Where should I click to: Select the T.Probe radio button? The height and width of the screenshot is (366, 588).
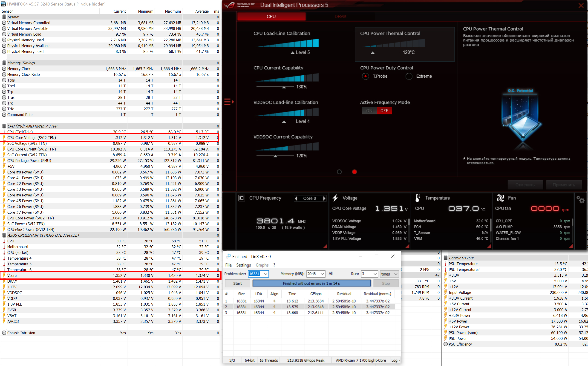pyautogui.click(x=365, y=76)
